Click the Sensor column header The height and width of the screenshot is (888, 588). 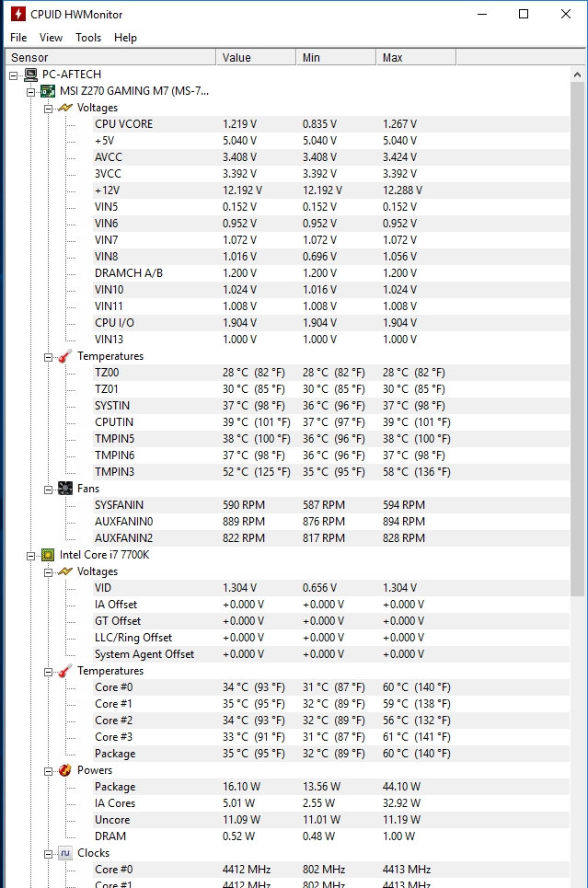110,58
